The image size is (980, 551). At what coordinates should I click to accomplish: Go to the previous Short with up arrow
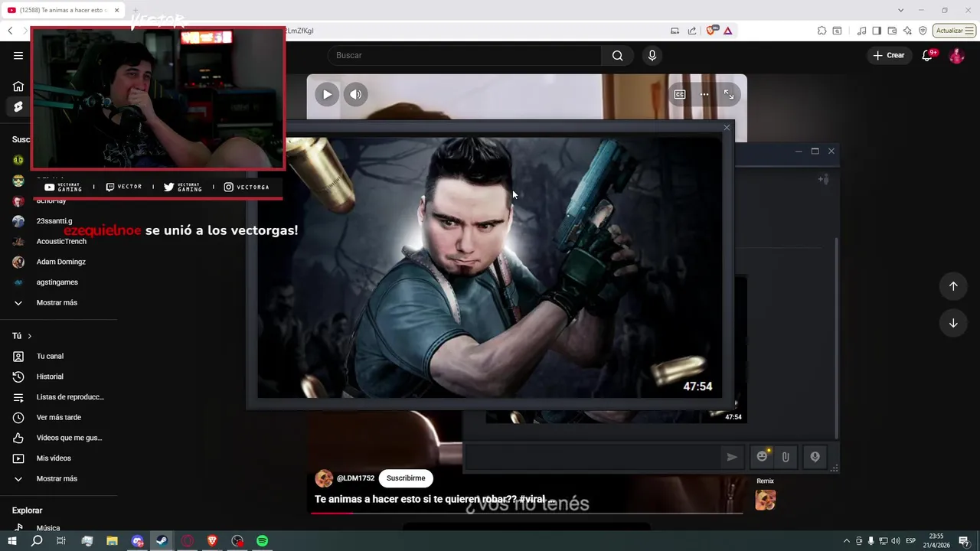coord(953,285)
